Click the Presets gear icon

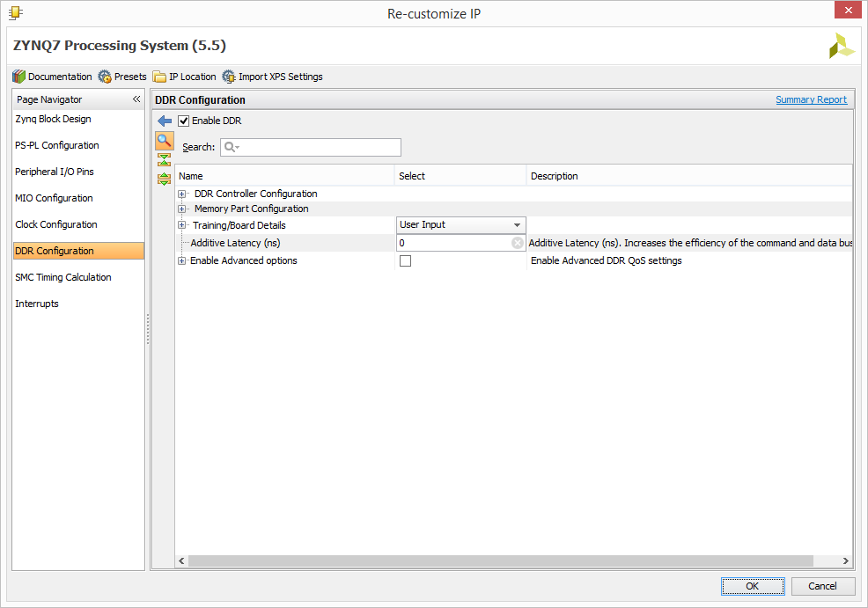(x=105, y=77)
